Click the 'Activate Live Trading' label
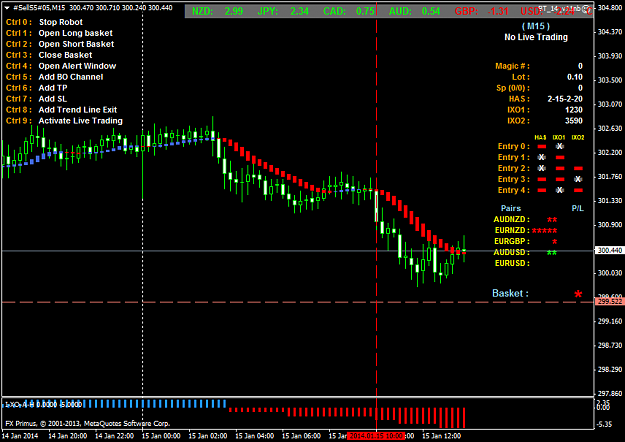This screenshot has width=625, height=442. pos(80,121)
